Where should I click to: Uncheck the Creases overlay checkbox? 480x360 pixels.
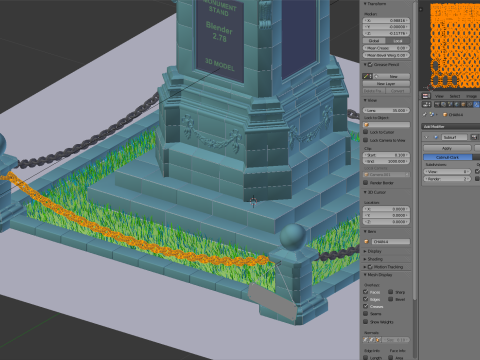366,306
